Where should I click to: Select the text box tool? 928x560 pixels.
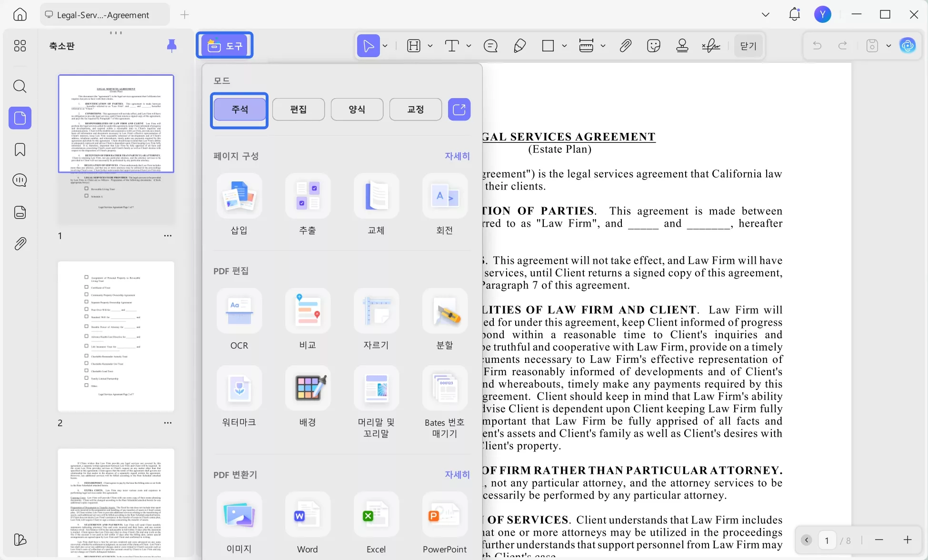click(451, 45)
